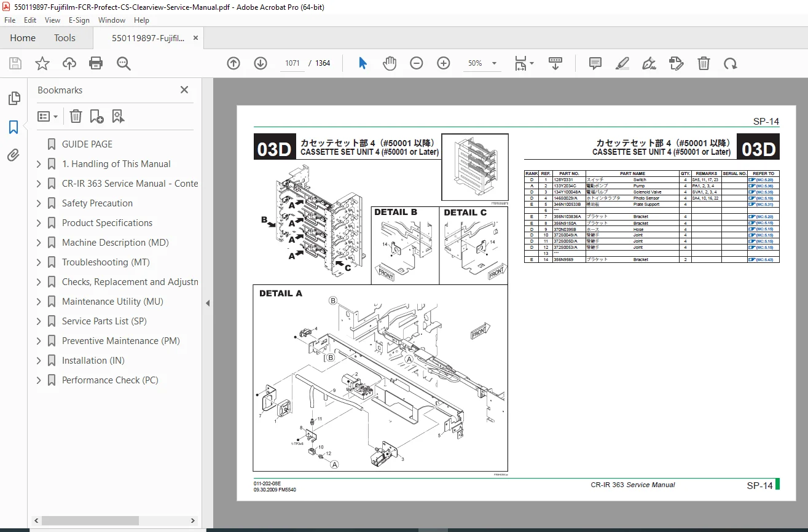Viewport: 808px width, 532px height.
Task: Open the Help menu
Action: click(141, 20)
